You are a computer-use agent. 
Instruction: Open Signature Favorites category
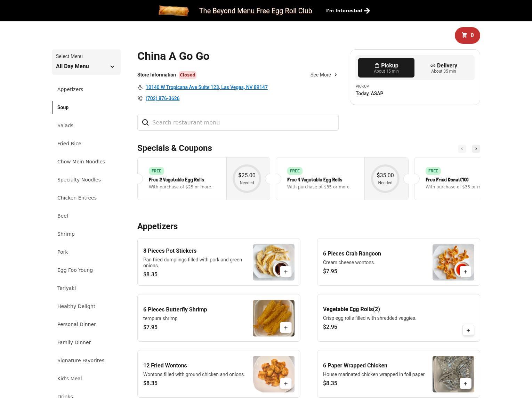[x=81, y=360]
